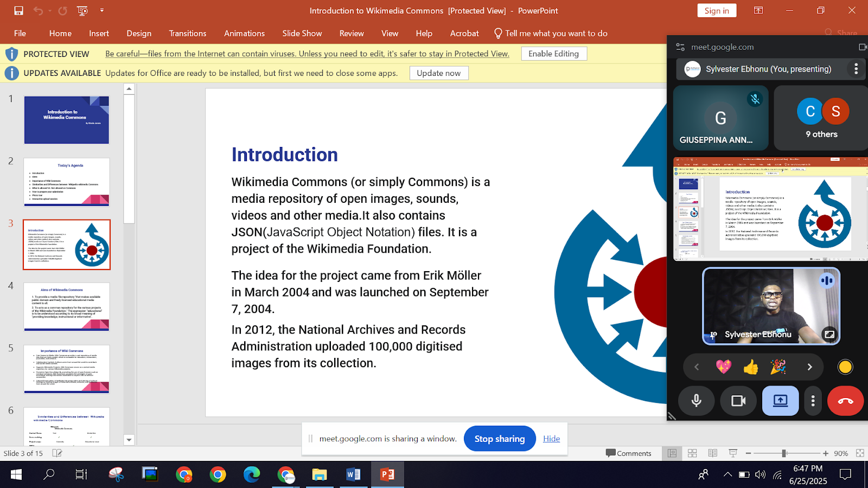Click the Undo arrow icon
The height and width of the screenshot is (488, 868).
click(x=37, y=10)
